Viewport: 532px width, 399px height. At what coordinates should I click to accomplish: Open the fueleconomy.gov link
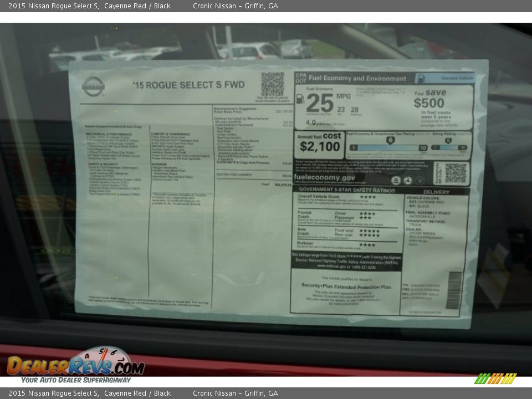point(324,178)
